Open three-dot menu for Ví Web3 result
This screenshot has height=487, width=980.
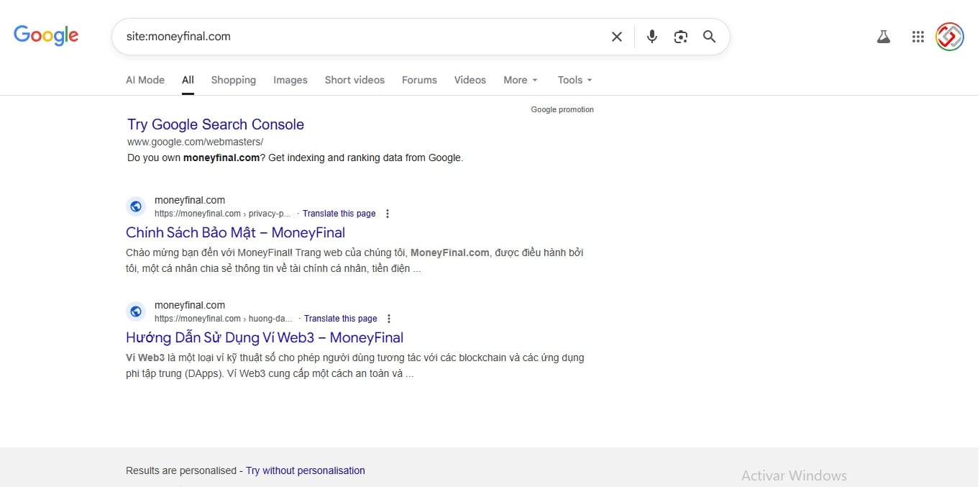point(389,319)
